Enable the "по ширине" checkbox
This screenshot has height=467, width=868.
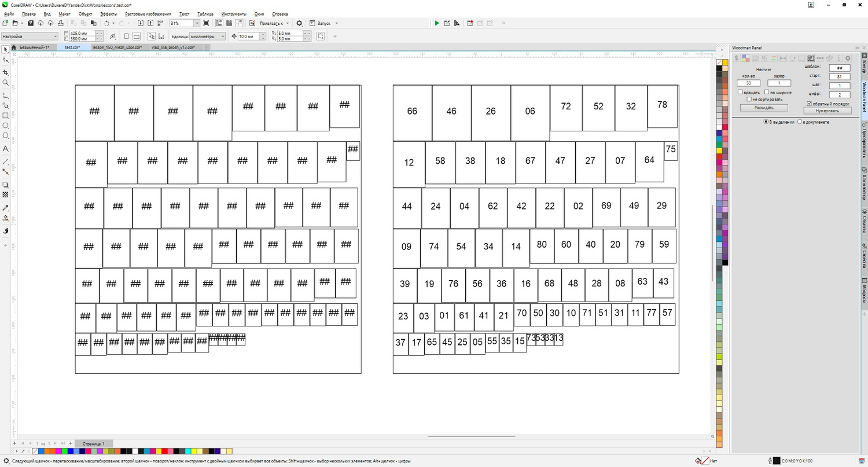(767, 92)
